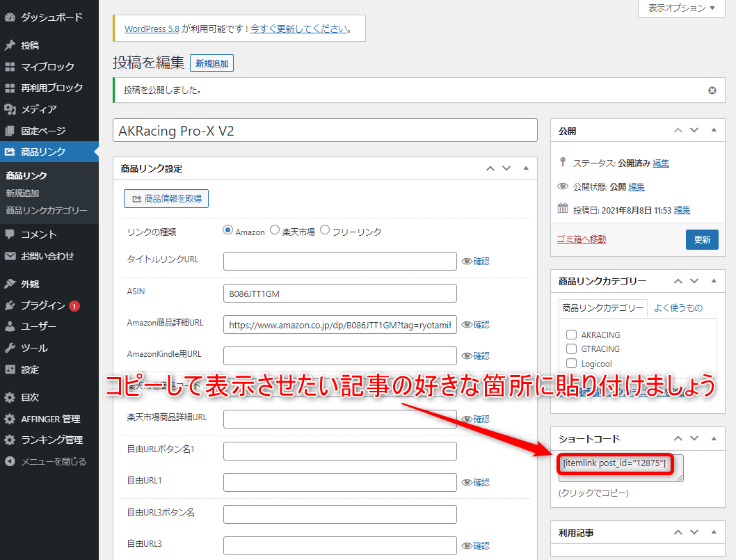Click the 更新 update button
Image resolution: width=736 pixels, height=560 pixels.
[702, 240]
